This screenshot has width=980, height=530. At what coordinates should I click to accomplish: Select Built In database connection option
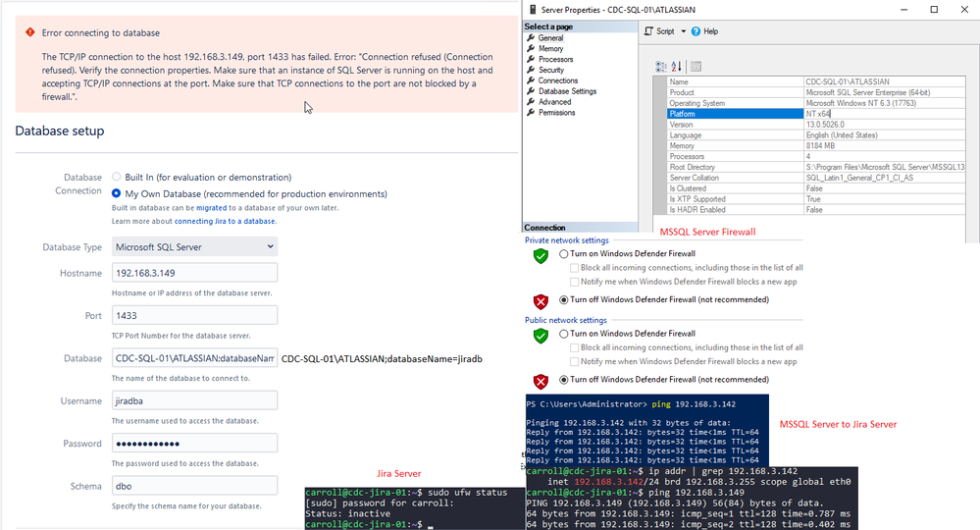(117, 177)
